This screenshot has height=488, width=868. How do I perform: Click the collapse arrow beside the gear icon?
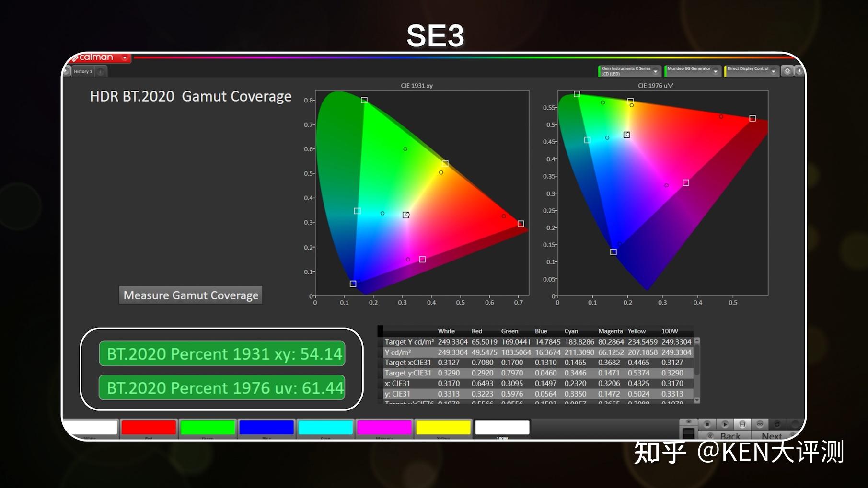(x=799, y=71)
